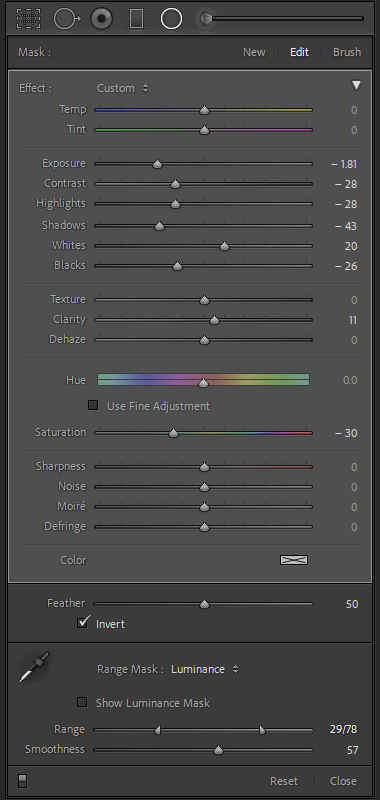Screen dimensions: 380x800
Task: Pick the luminance range eyedropper
Action: tap(34, 667)
